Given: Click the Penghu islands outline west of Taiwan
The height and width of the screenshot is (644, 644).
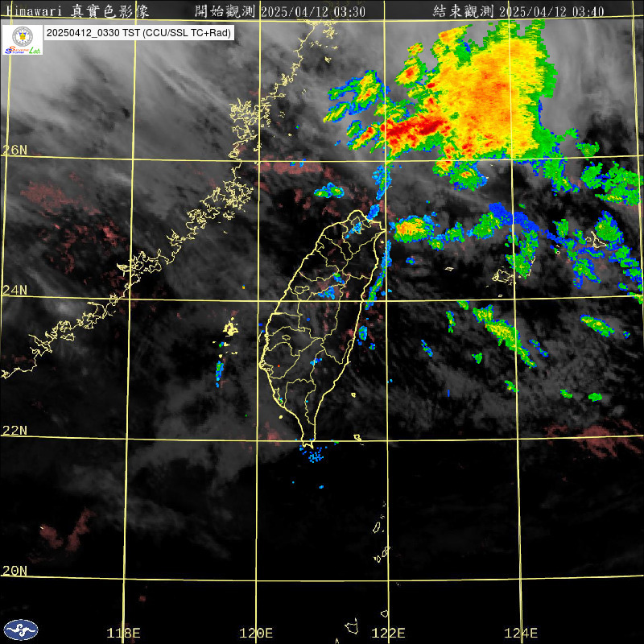Looking at the screenshot, I should coord(230,328).
